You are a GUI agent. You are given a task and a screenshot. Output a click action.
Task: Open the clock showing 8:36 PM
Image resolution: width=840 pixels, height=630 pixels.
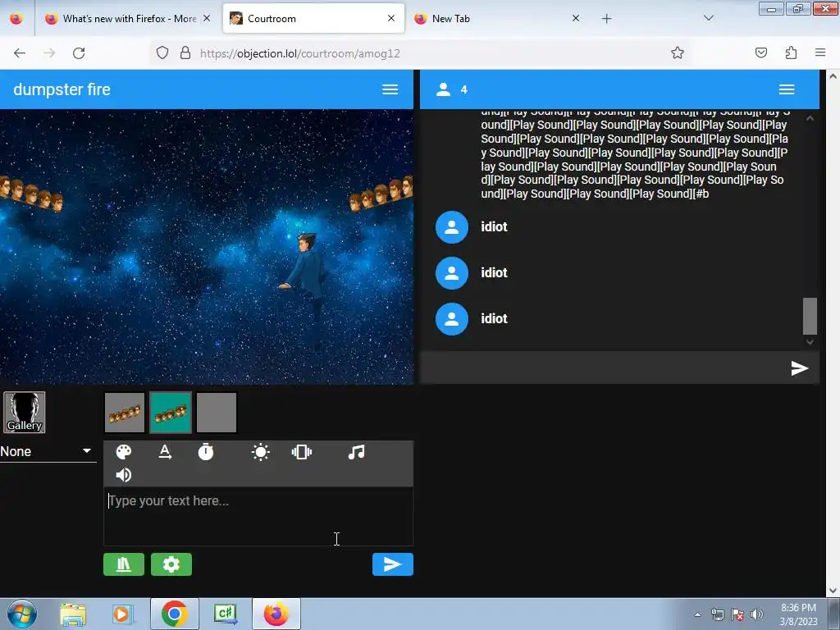[x=798, y=614]
